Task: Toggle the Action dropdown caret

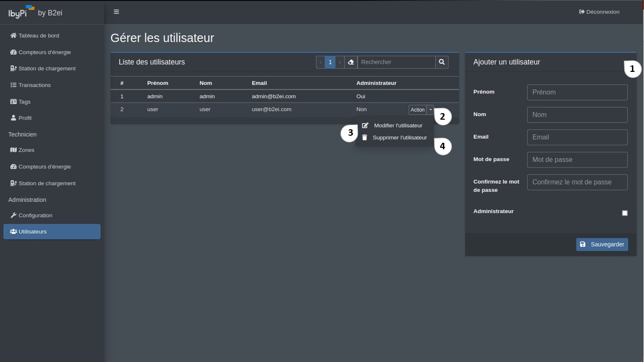Action: pyautogui.click(x=430, y=110)
